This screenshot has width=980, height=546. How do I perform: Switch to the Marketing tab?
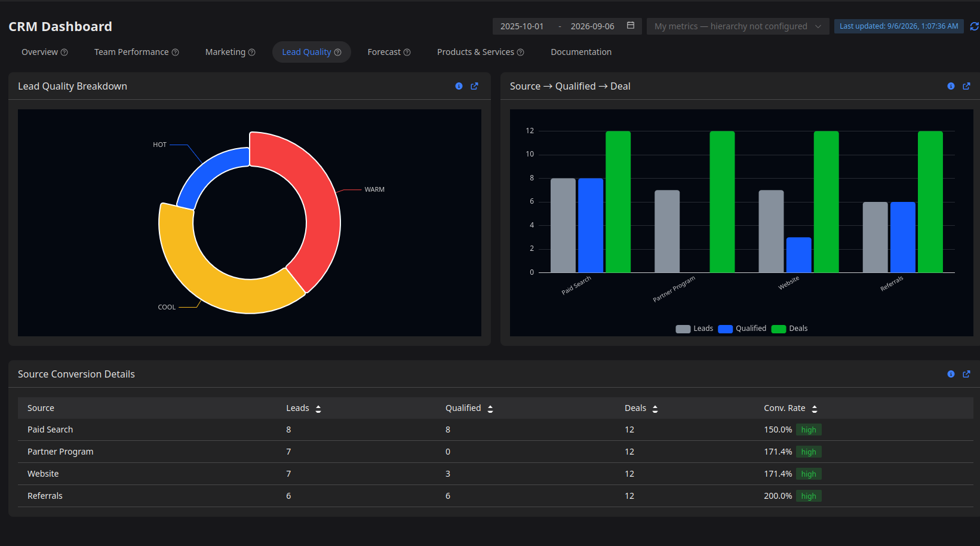coord(230,52)
